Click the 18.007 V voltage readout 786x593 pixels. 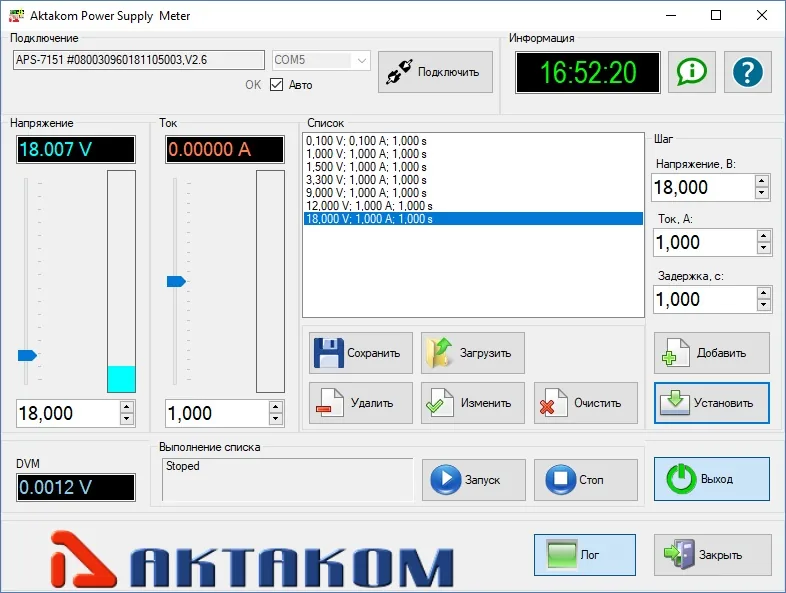pyautogui.click(x=76, y=149)
